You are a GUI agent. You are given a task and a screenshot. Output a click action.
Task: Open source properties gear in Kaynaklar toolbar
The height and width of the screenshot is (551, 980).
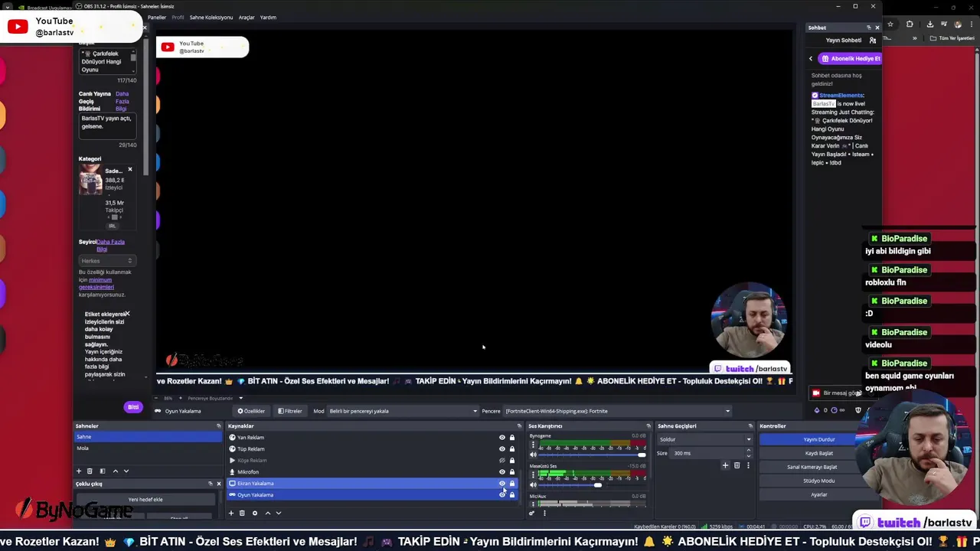click(255, 513)
